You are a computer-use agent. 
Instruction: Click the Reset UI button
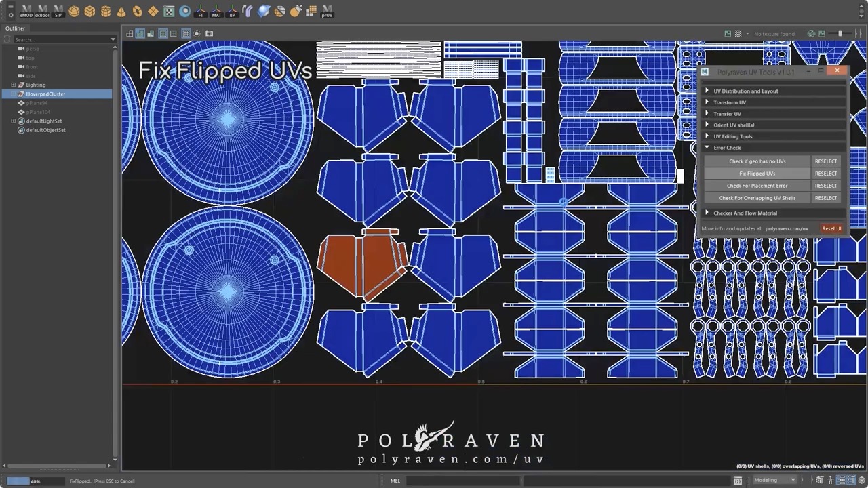point(831,228)
